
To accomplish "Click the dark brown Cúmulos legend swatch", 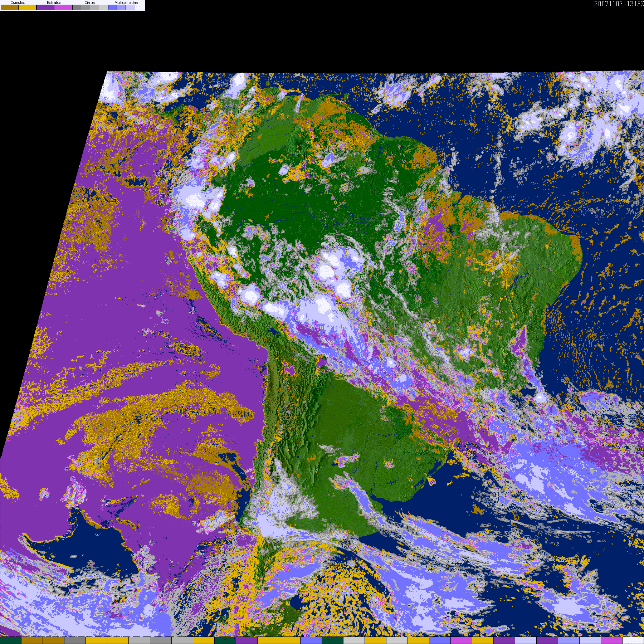I will [10, 7].
